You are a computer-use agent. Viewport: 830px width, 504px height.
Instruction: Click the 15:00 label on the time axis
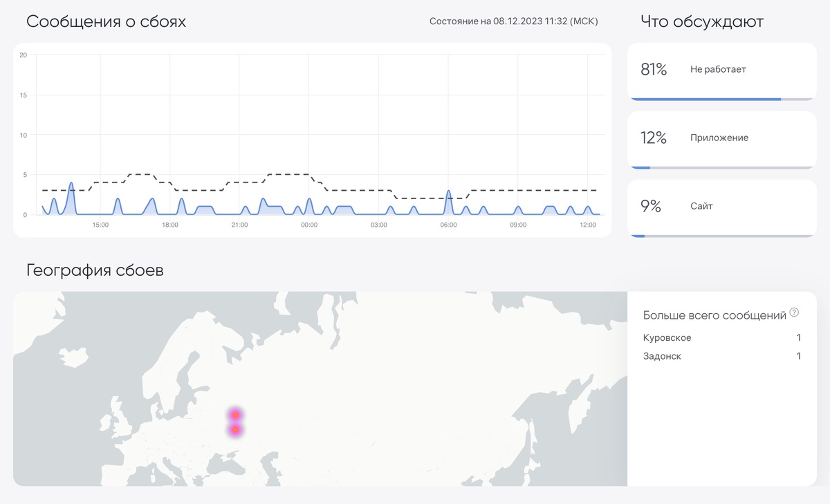tap(100, 225)
